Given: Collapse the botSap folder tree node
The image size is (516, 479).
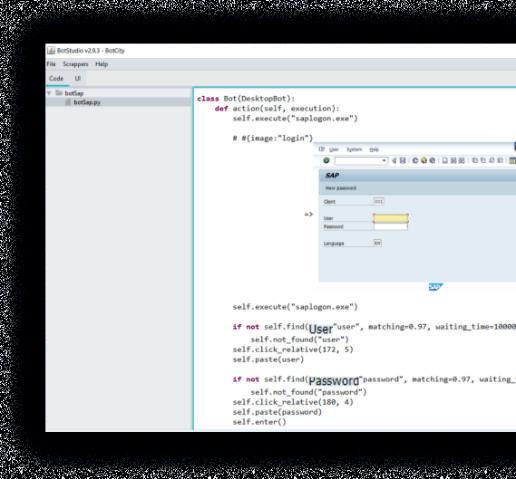Looking at the screenshot, I should point(49,93).
